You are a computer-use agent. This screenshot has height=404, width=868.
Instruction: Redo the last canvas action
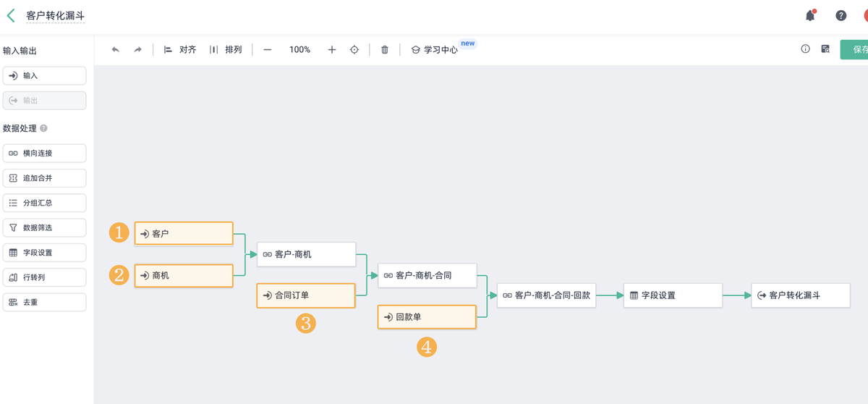coord(137,50)
